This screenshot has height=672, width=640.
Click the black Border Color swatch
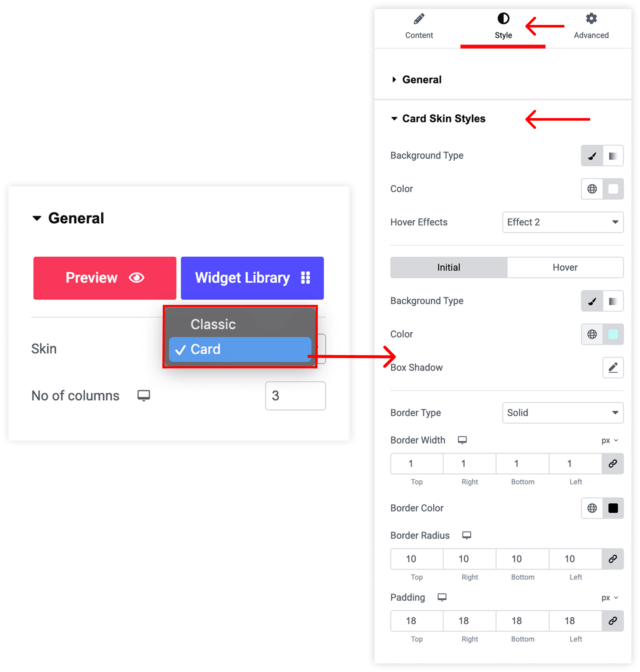point(613,508)
